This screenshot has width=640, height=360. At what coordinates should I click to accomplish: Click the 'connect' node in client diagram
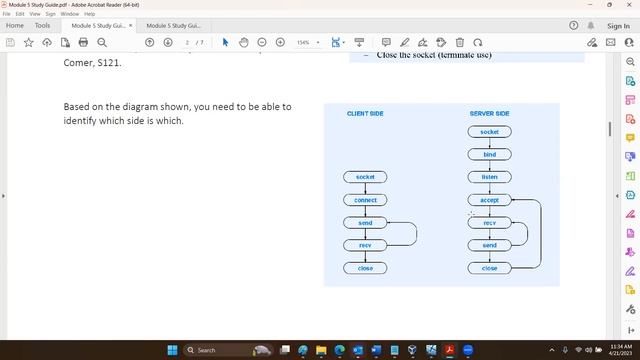365,200
